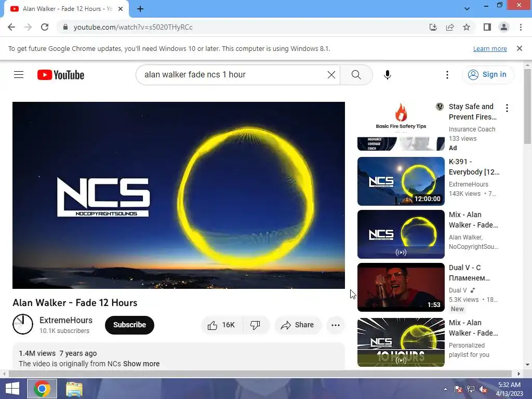Viewport: 532px width, 399px height.
Task: Click the browser forward arrow
Action: 28,27
